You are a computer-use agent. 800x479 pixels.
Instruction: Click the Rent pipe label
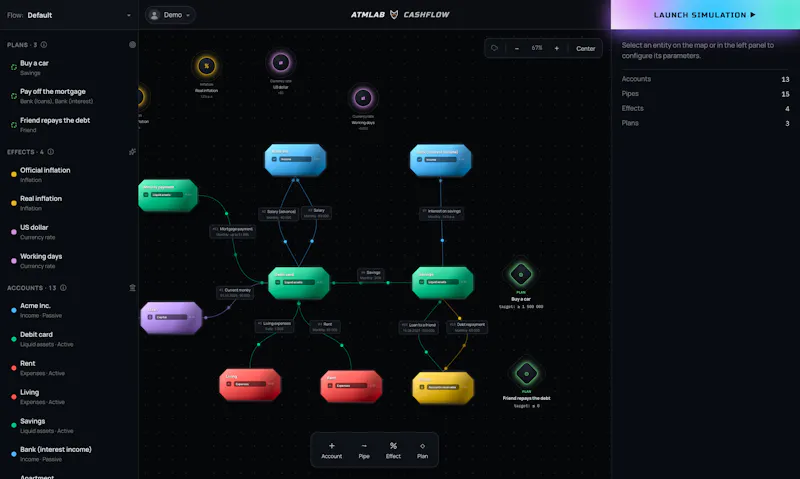325,326
